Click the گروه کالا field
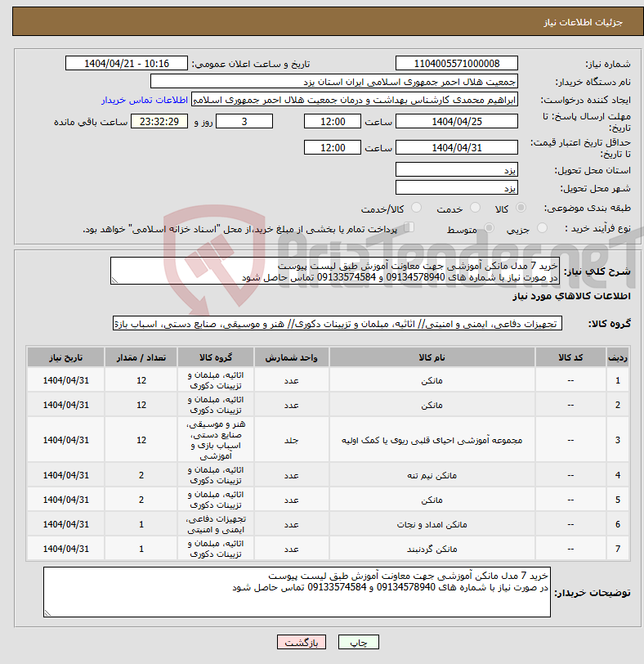Image resolution: width=644 pixels, height=664 pixels. (x=338, y=324)
